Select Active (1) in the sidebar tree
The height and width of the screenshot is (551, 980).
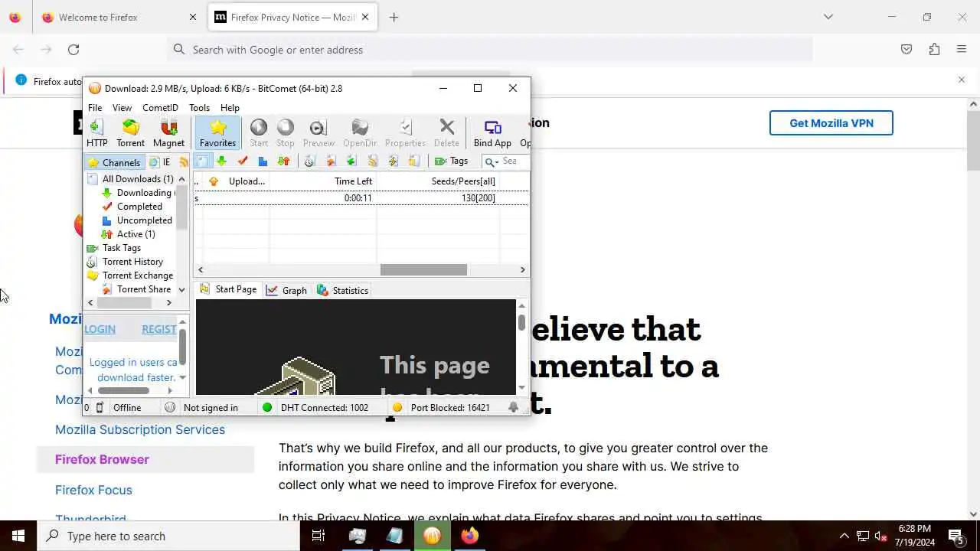tap(129, 234)
